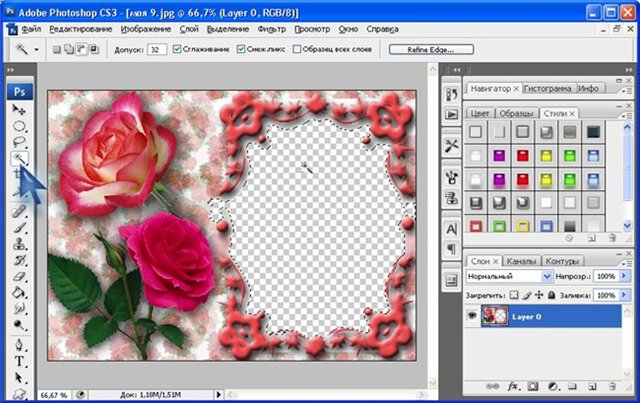Select the Move tool
The height and width of the screenshot is (403, 640).
point(19,110)
